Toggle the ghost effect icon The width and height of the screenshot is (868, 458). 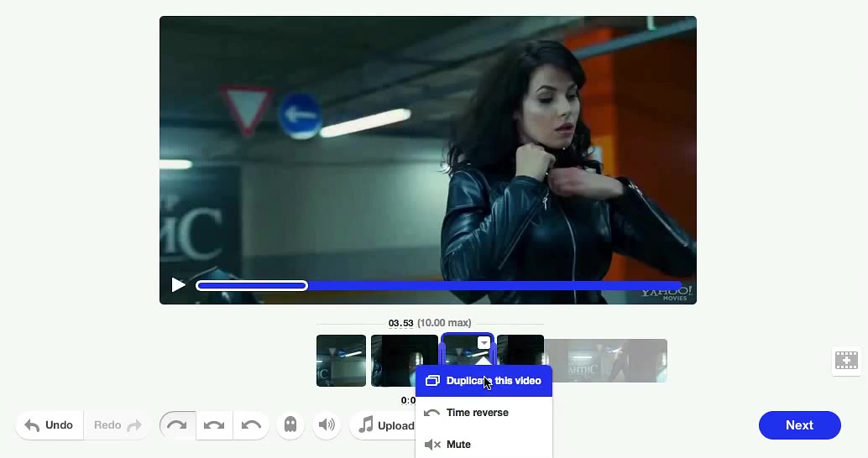pyautogui.click(x=290, y=425)
